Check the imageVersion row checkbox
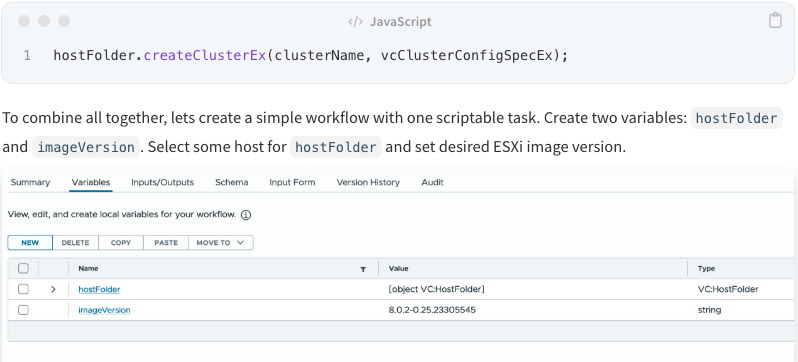The width and height of the screenshot is (798, 362). tap(23, 310)
